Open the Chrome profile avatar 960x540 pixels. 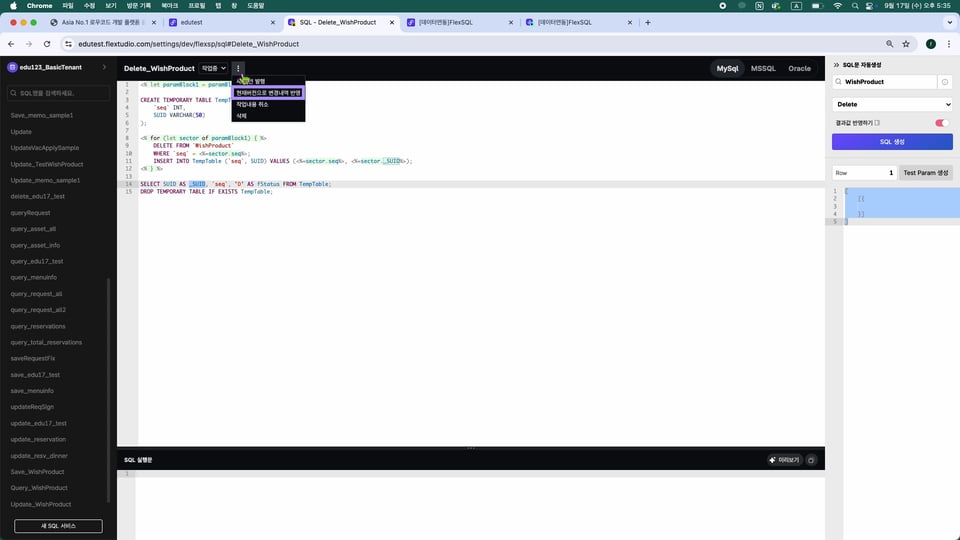tap(931, 44)
